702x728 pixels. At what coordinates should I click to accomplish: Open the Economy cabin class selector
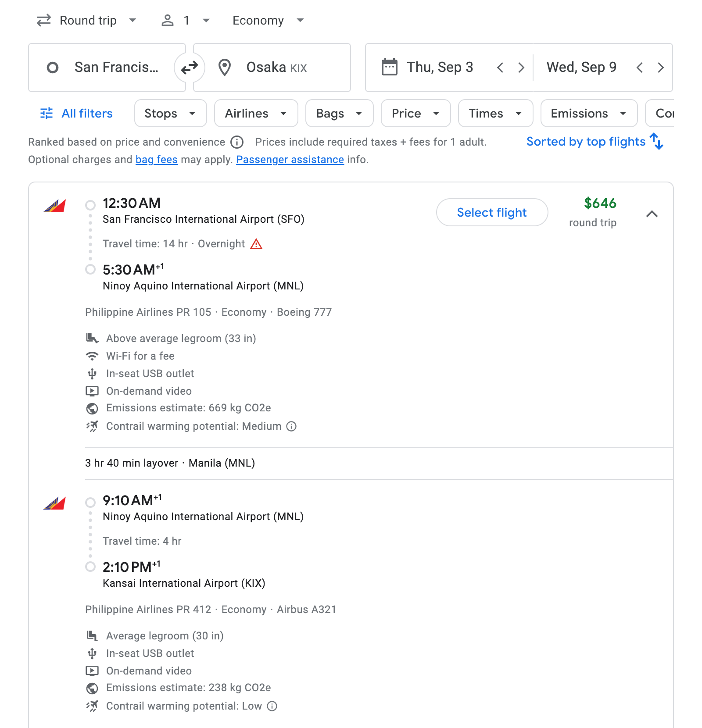click(267, 20)
